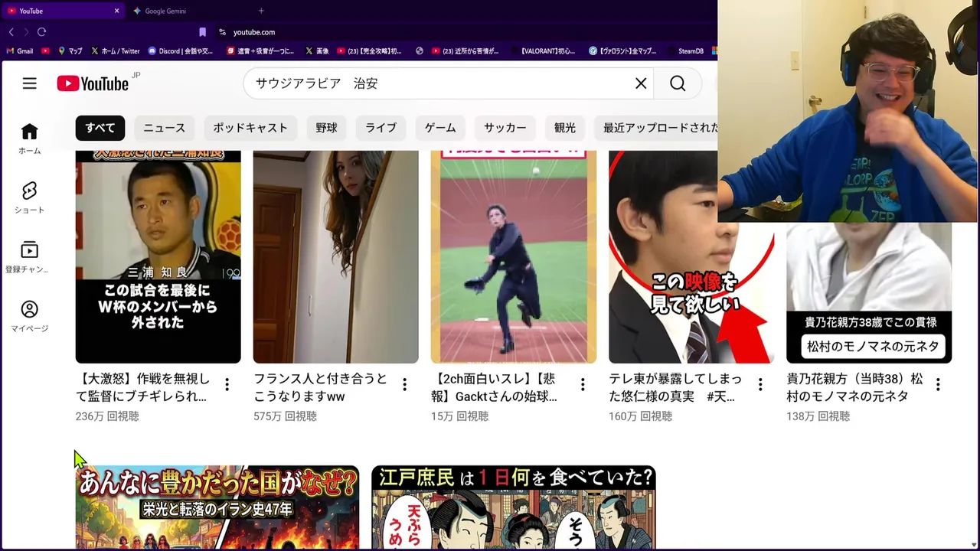The image size is (980, 551).
Task: Go to the YouTube logo home link
Action: click(93, 83)
